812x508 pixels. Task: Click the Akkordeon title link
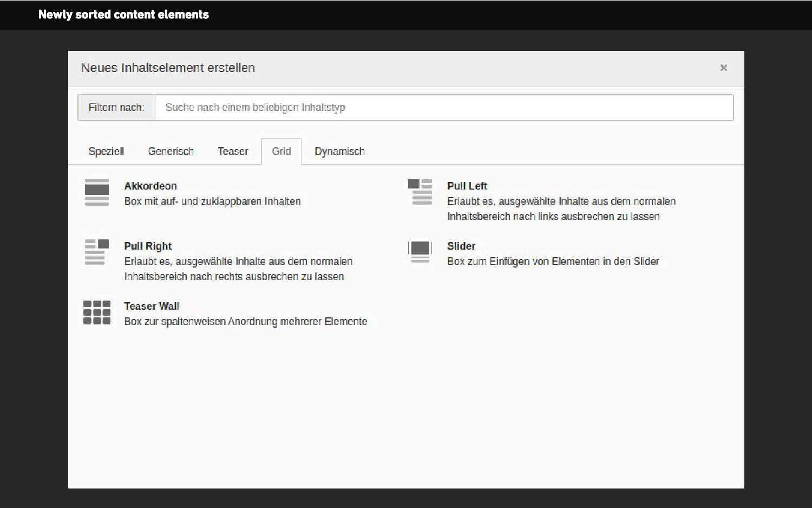tap(150, 186)
